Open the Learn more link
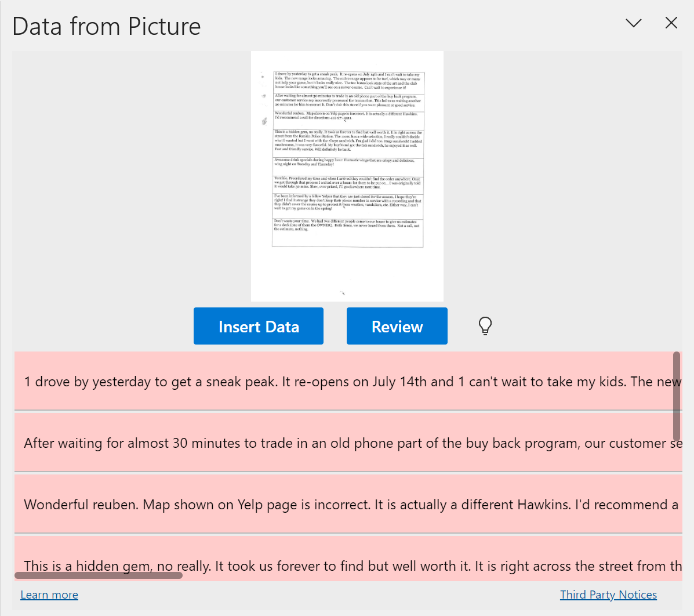The image size is (694, 616). (49, 595)
